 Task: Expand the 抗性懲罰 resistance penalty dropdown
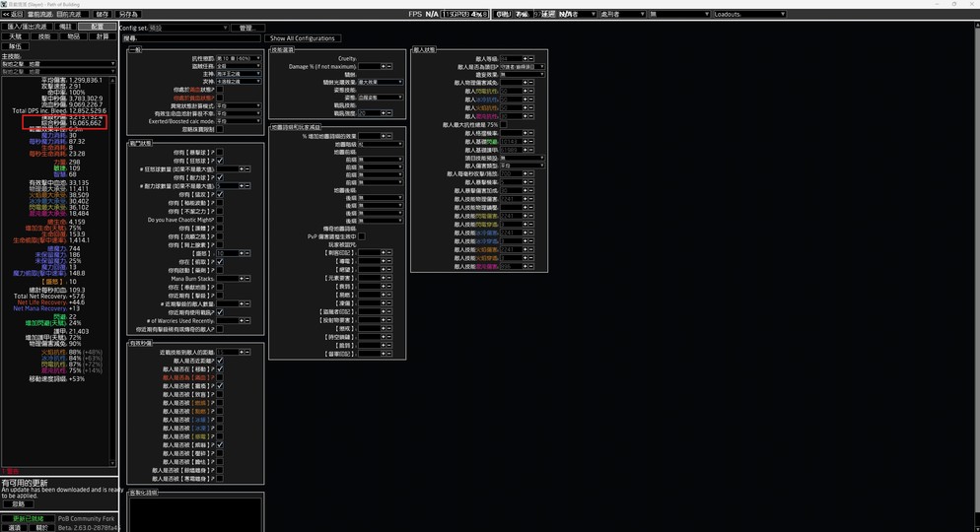[x=238, y=58]
